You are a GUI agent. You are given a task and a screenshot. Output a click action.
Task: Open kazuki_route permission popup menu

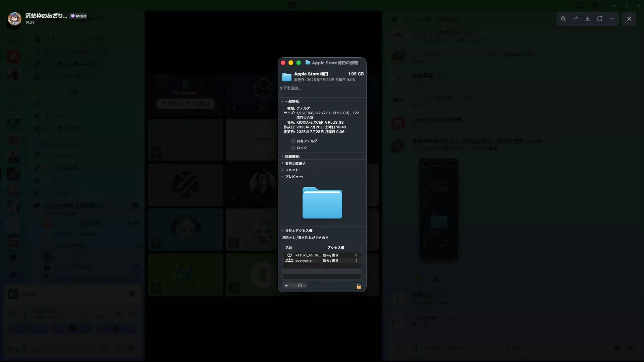356,255
